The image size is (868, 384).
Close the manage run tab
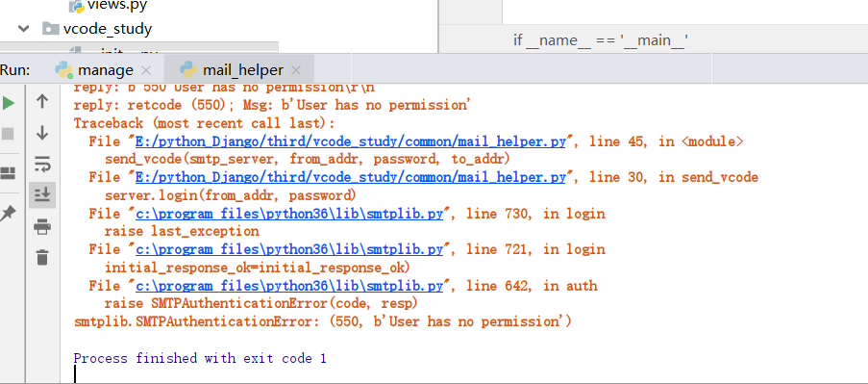(x=146, y=71)
